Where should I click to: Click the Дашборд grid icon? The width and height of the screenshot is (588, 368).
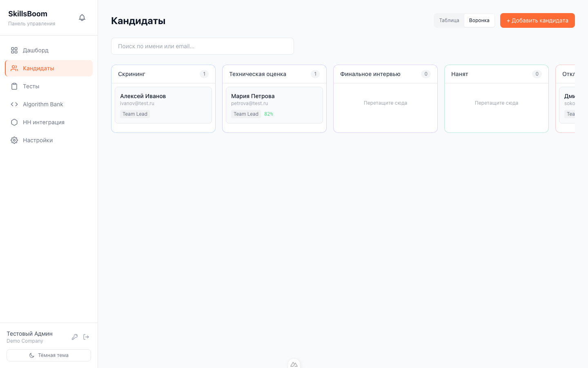tap(14, 50)
